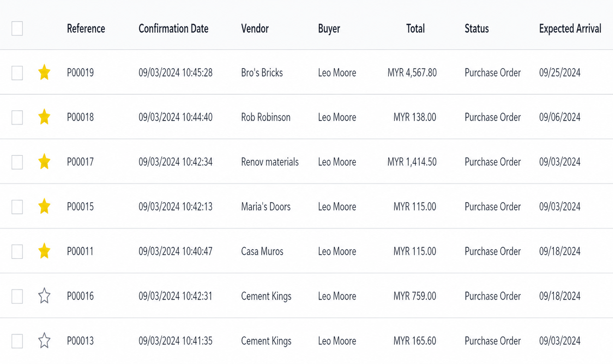Viewport: 613px width, 364px height.
Task: Star purchase order P00016
Action: click(x=44, y=296)
